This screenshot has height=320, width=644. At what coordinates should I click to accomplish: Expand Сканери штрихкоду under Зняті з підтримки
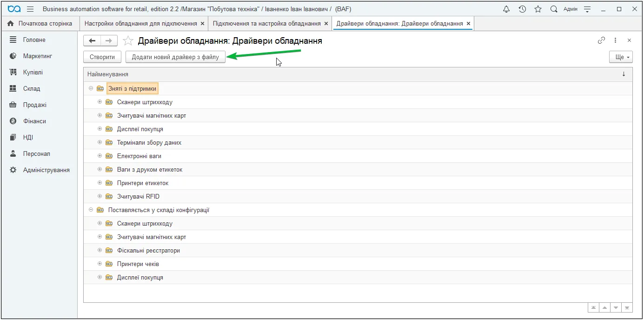click(x=100, y=102)
